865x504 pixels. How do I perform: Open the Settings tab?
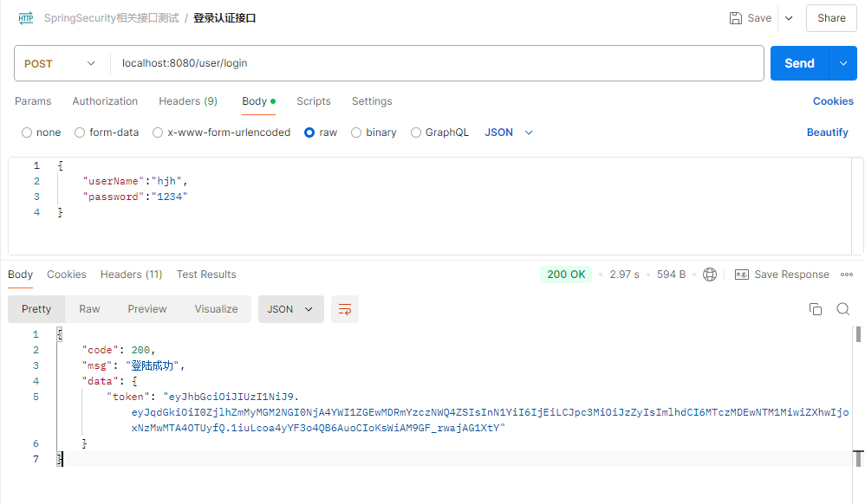tap(372, 101)
